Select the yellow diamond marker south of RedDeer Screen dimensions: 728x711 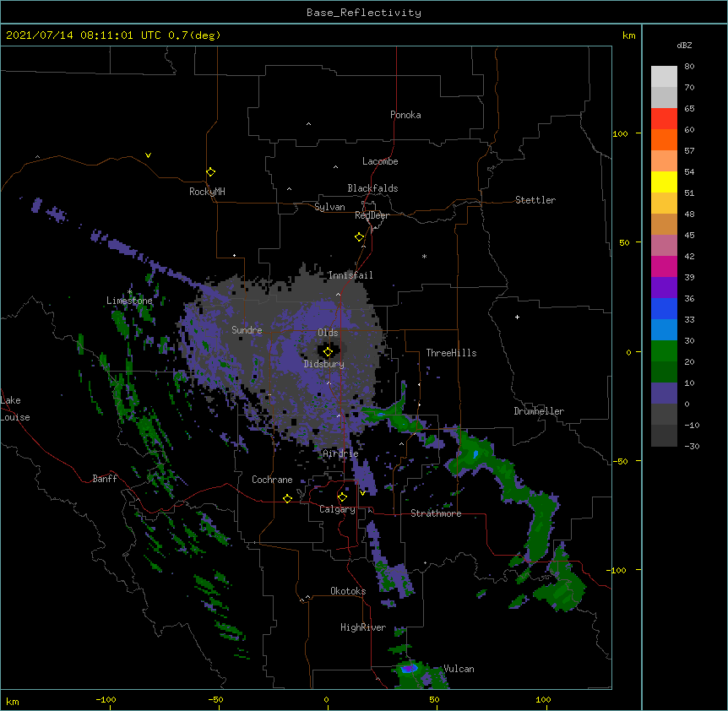359,237
